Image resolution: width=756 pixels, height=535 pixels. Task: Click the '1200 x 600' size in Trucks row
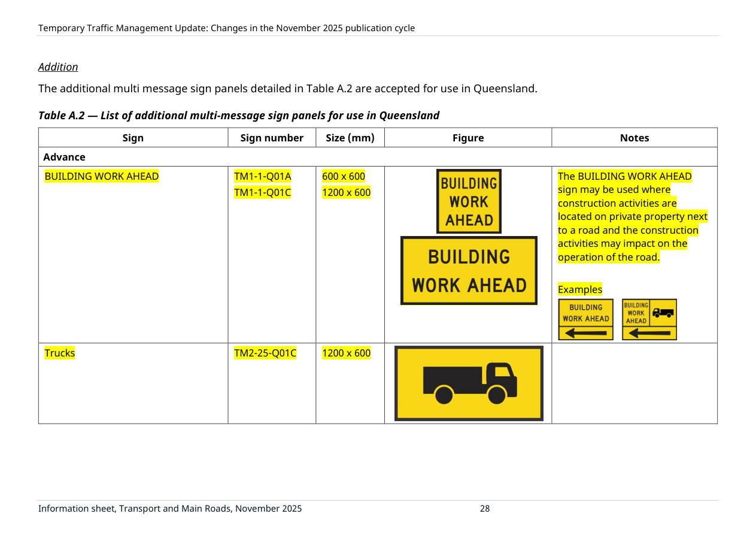347,353
